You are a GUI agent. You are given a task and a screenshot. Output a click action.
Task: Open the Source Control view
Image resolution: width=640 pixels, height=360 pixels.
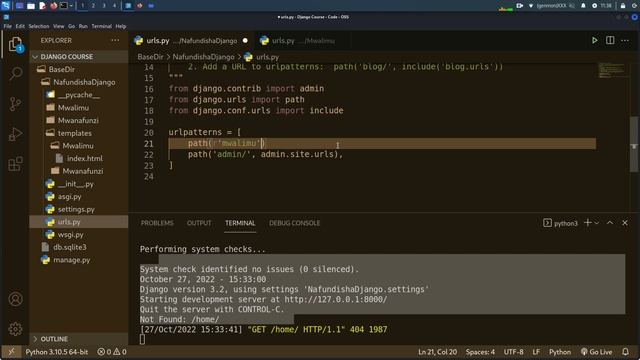16,104
